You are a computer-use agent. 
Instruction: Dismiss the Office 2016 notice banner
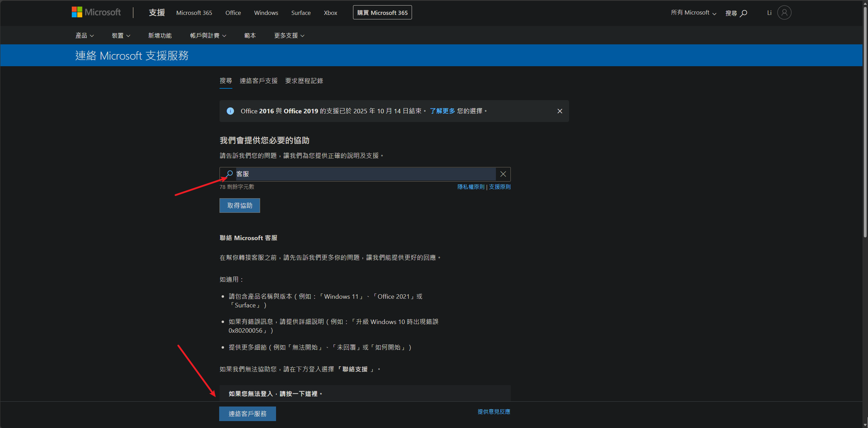coord(560,111)
